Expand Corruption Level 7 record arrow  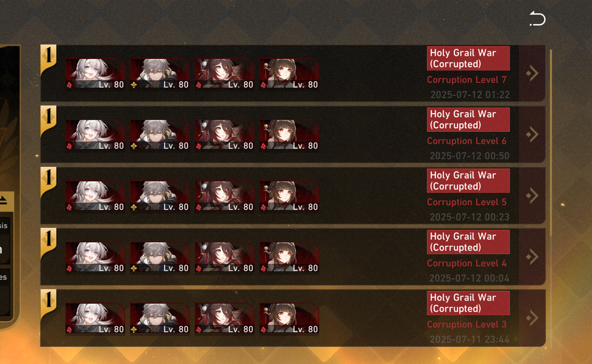pyautogui.click(x=532, y=73)
